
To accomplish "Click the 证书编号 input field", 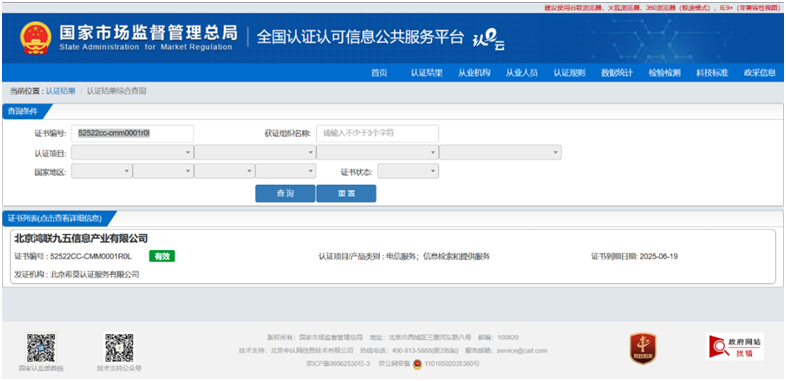I will pos(132,133).
